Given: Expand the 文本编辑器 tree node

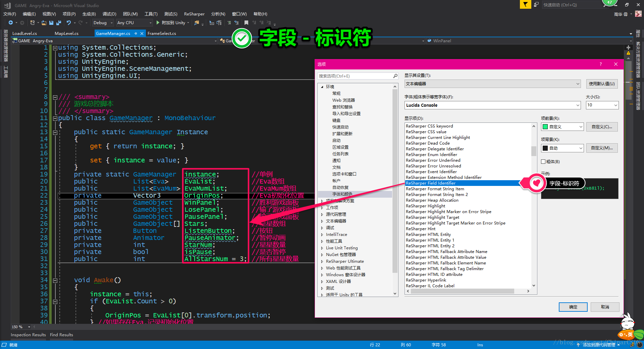Looking at the screenshot, I should click(322, 221).
